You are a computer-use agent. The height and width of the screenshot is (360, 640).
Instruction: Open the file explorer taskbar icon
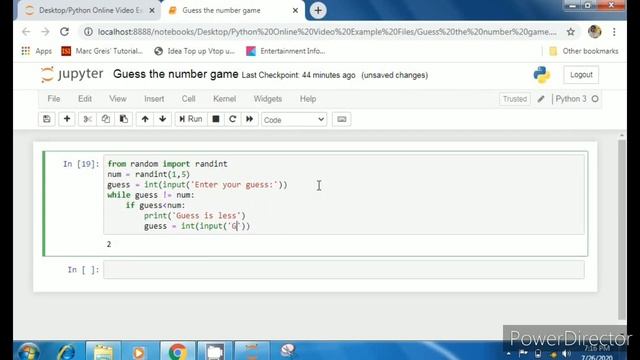point(103,352)
